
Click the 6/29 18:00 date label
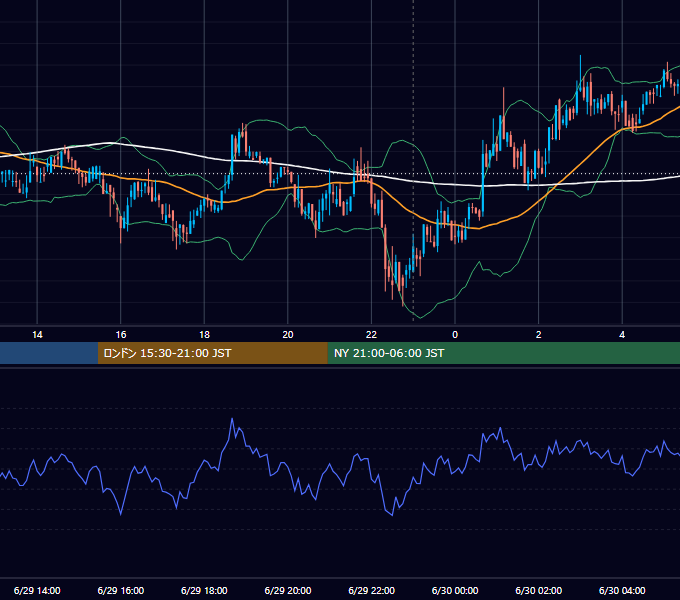coord(204,590)
